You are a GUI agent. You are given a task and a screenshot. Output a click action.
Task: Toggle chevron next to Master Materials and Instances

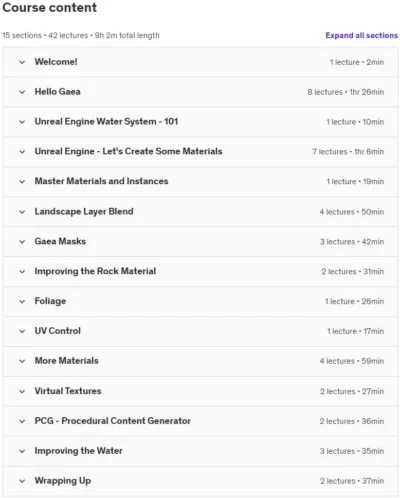click(22, 182)
